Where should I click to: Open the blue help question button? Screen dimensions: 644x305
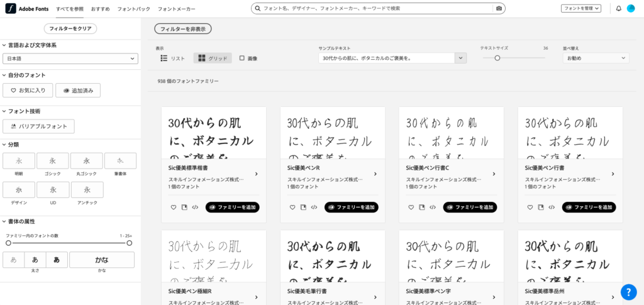(x=628, y=292)
